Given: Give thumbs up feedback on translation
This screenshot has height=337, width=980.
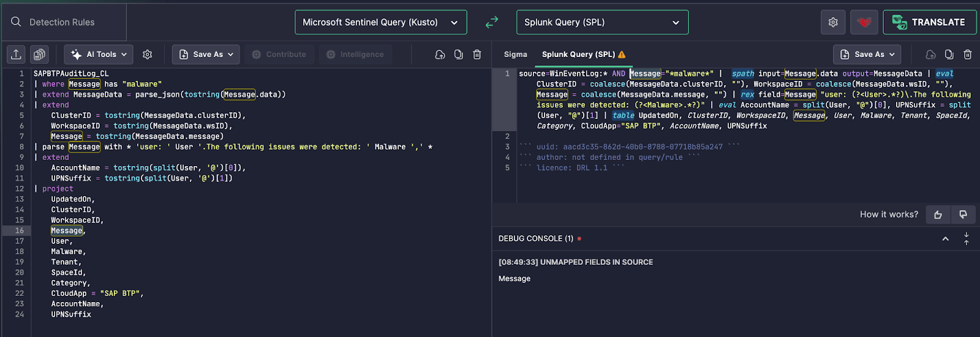Looking at the screenshot, I should pos(938,214).
